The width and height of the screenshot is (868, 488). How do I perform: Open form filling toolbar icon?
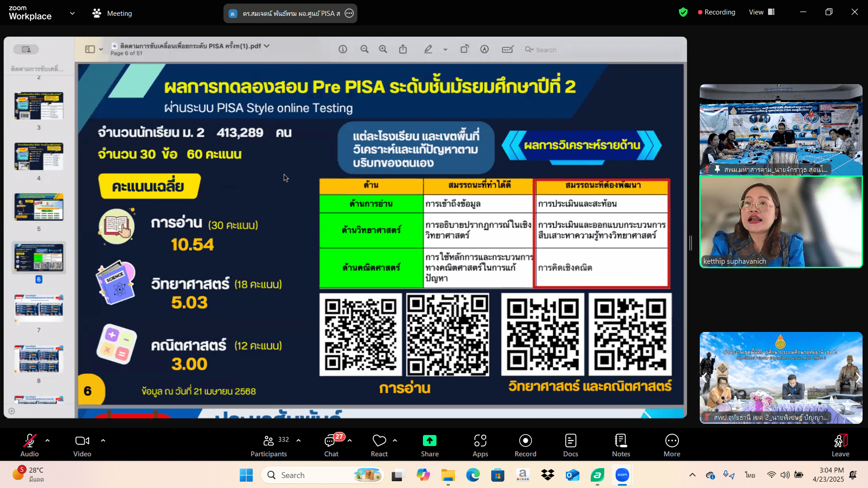click(x=508, y=49)
